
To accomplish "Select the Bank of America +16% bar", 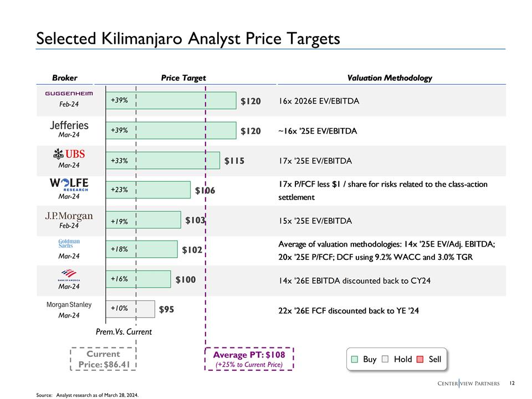I will coord(139,279).
